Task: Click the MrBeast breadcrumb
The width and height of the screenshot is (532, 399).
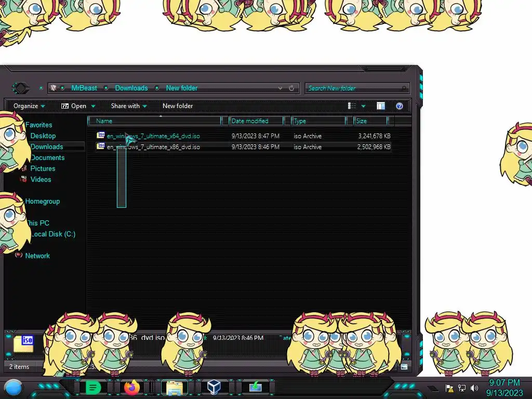Action: (x=84, y=88)
